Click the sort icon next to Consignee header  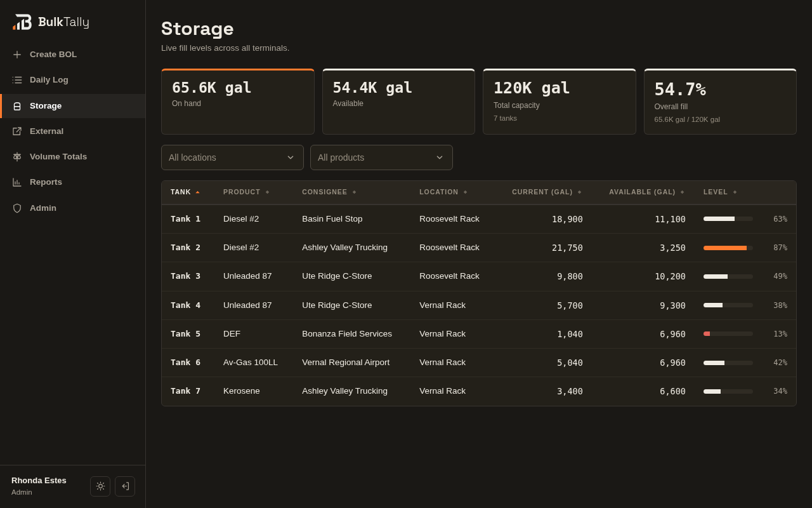(x=354, y=192)
